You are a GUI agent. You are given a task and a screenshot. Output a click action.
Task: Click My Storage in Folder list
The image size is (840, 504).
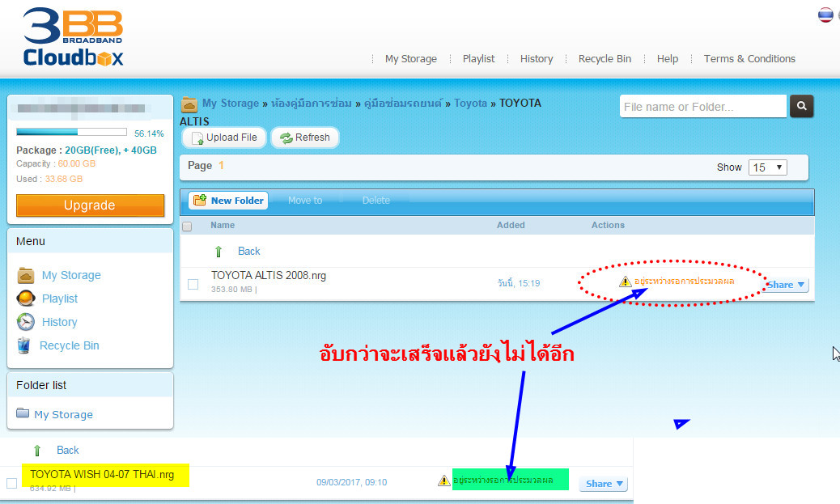pyautogui.click(x=63, y=414)
